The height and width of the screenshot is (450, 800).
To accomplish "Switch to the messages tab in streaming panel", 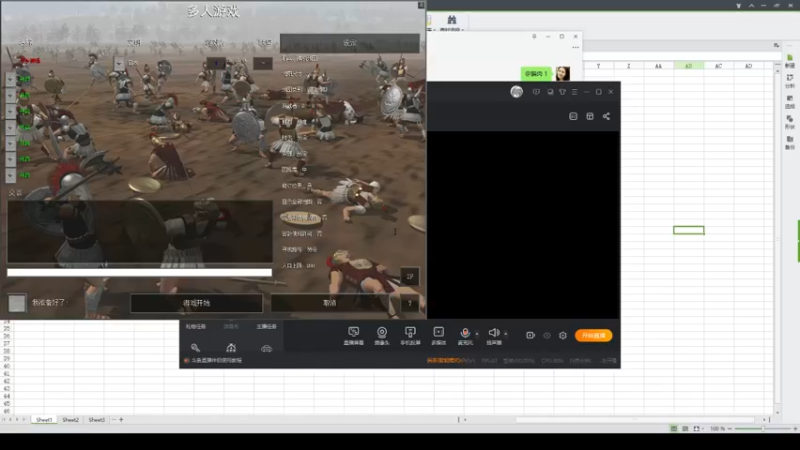I will pos(231,326).
